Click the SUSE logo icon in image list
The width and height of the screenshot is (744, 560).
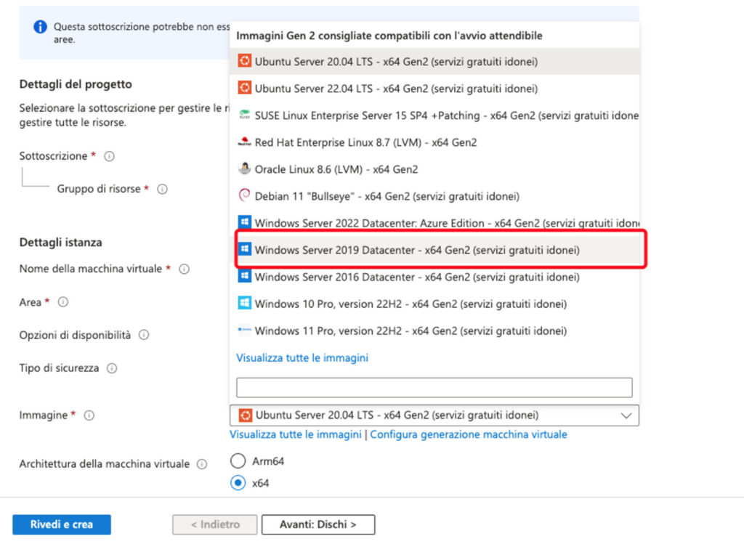click(x=244, y=115)
